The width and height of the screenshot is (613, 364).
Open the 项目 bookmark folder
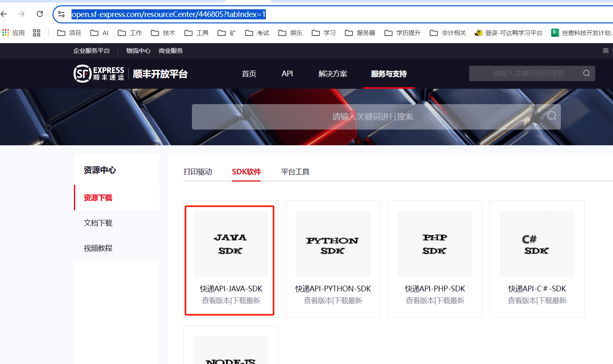69,33
